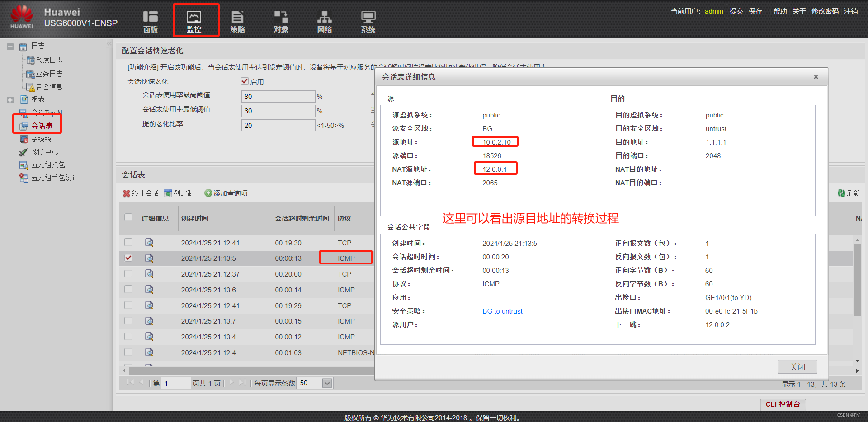Click the lowest threshold field showing 60
868x422 pixels.
278,111
